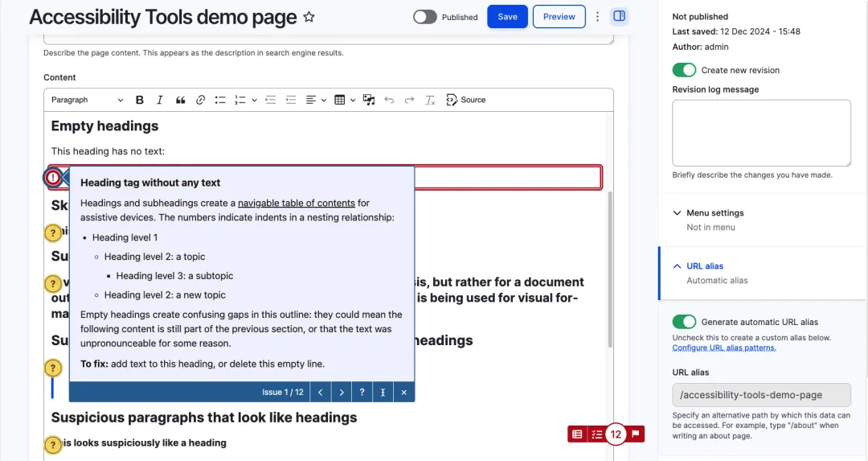The image size is (868, 461).
Task: Click the 'Issue 1 / 12' label
Action: click(x=282, y=393)
